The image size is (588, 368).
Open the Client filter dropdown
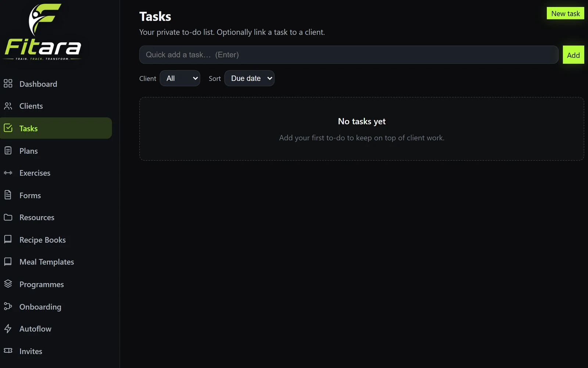click(x=180, y=78)
